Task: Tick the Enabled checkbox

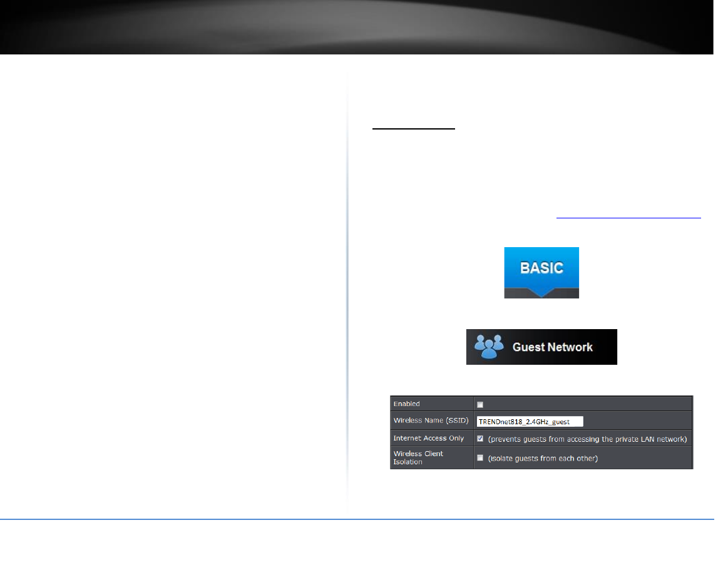Action: (x=480, y=405)
